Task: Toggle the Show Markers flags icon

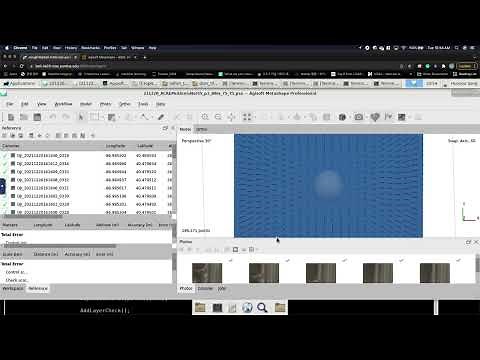Action: pos(388,117)
